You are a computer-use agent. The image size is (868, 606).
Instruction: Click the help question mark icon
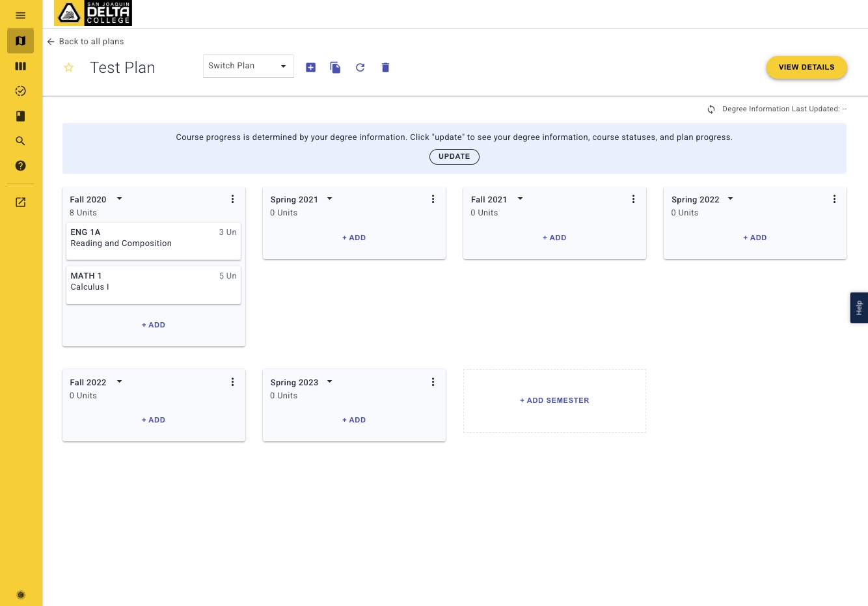[x=20, y=165]
